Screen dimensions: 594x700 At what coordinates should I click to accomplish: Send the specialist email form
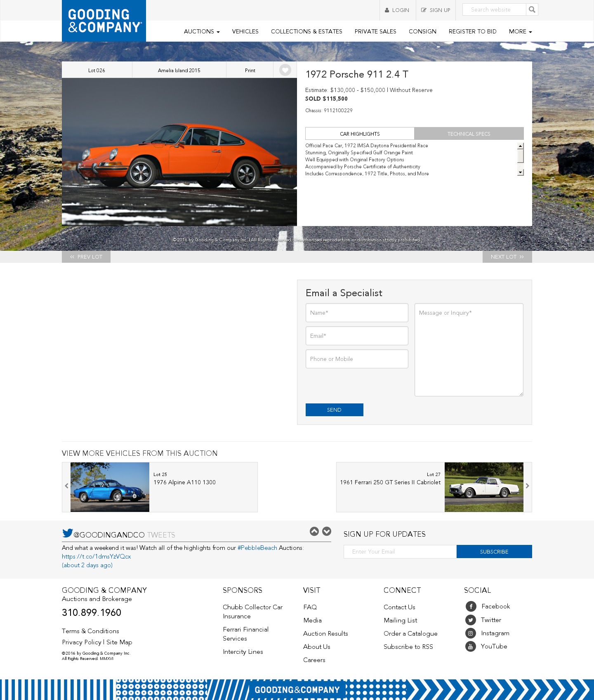[335, 410]
